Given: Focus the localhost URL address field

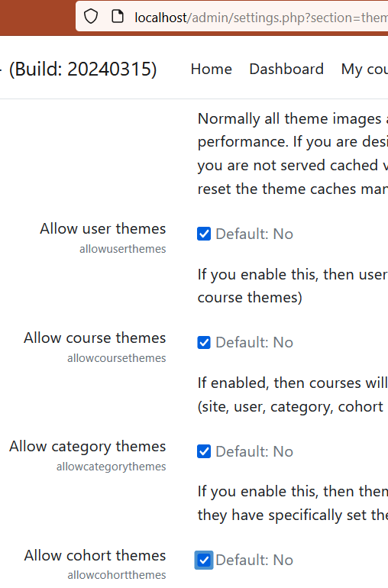Looking at the screenshot, I should coord(260,18).
